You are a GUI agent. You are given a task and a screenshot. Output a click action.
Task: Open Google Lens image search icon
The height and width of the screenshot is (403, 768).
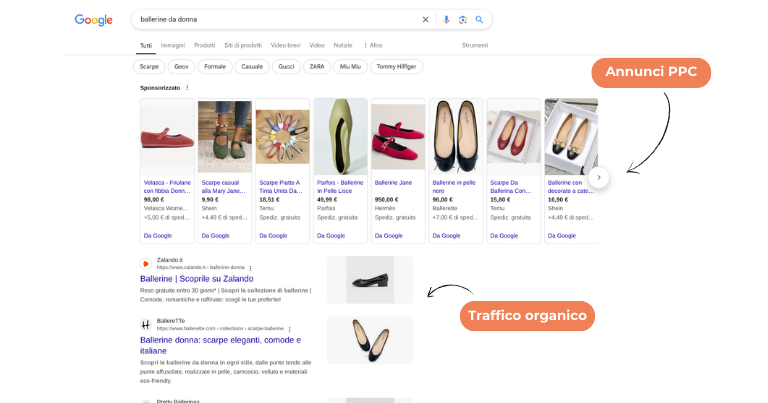point(463,20)
